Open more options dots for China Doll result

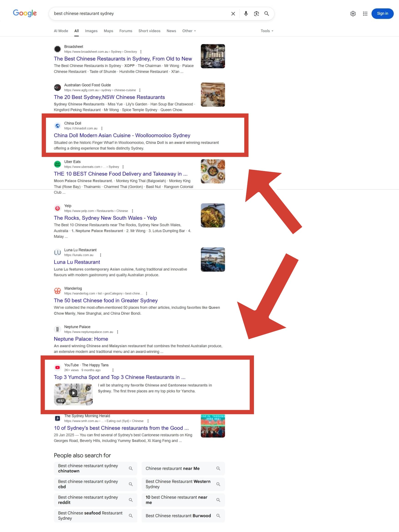(102, 129)
